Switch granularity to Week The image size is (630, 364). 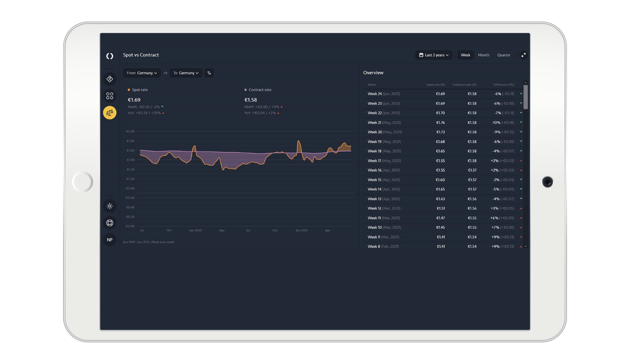[465, 55]
